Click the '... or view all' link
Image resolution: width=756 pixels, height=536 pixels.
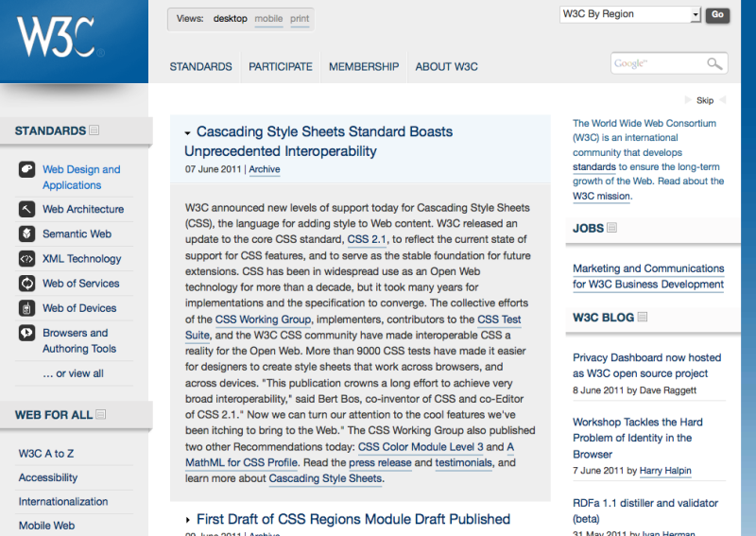(73, 373)
